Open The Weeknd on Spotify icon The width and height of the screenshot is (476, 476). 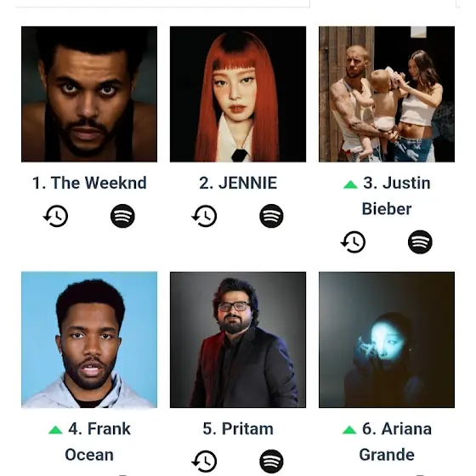tap(122, 216)
